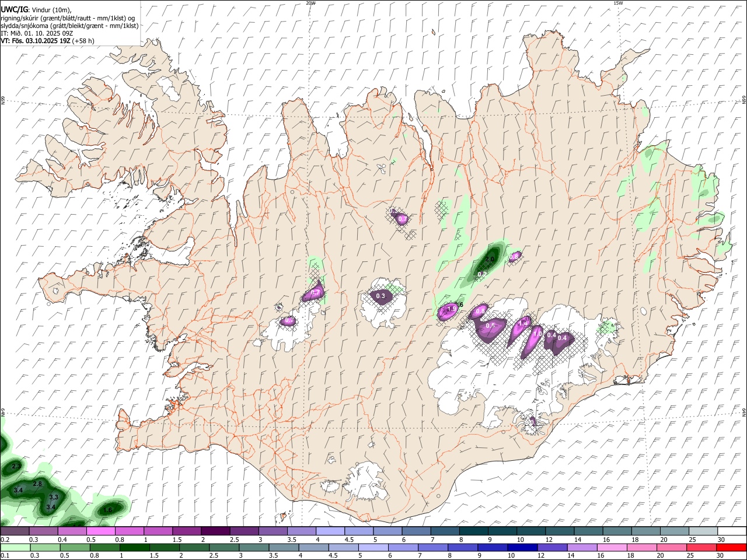747x560 pixels.
Task: Pick the darkest green bottom-row swatch starting at 1
Action: click(135, 547)
